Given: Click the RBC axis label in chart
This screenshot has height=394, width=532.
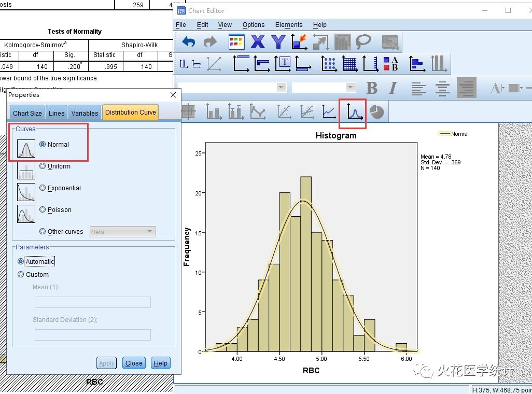Looking at the screenshot, I should tap(311, 370).
